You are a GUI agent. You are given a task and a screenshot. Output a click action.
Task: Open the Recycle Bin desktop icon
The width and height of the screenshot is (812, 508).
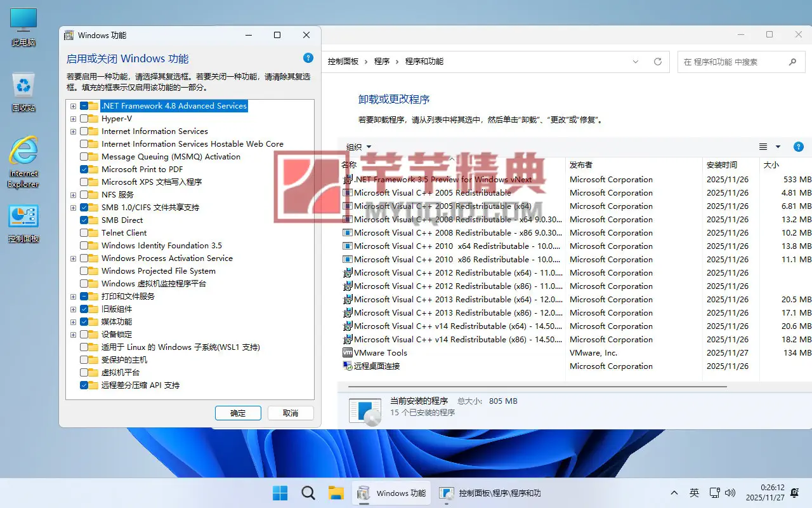tap(23, 90)
